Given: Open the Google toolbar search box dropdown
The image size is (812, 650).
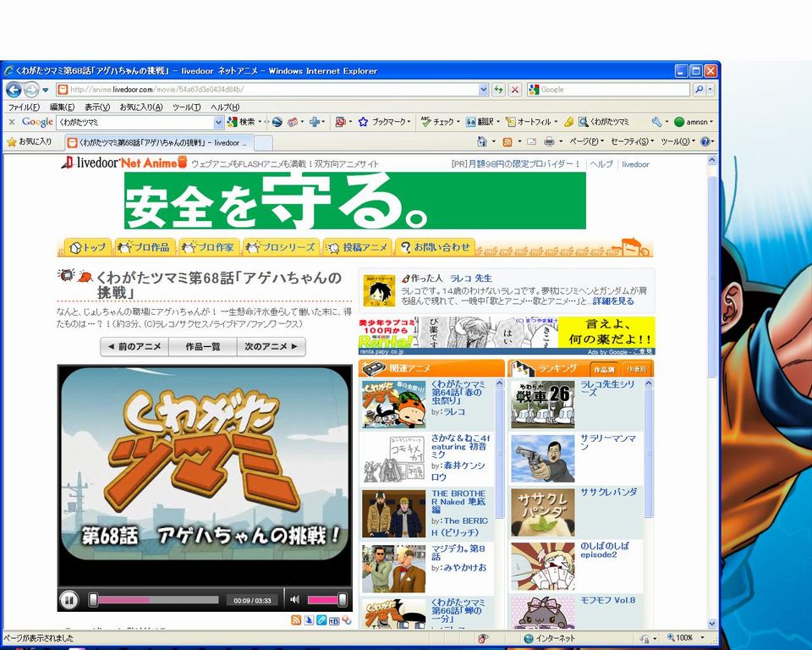Looking at the screenshot, I should (218, 123).
